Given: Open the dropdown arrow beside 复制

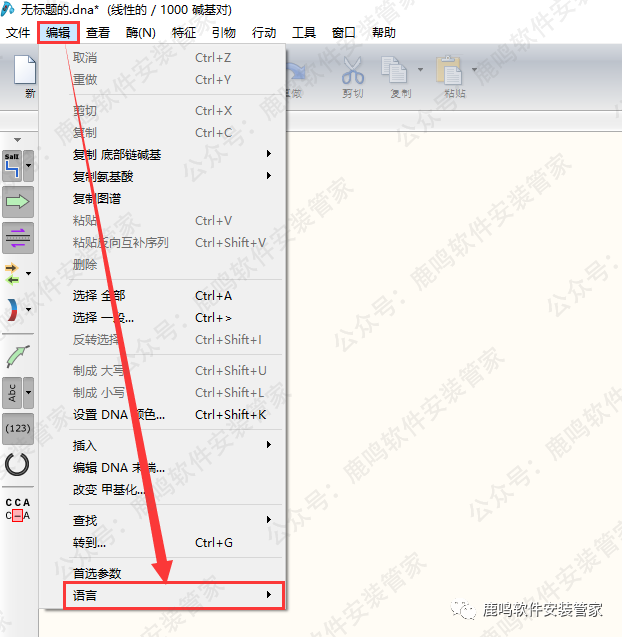Looking at the screenshot, I should coord(420,70).
